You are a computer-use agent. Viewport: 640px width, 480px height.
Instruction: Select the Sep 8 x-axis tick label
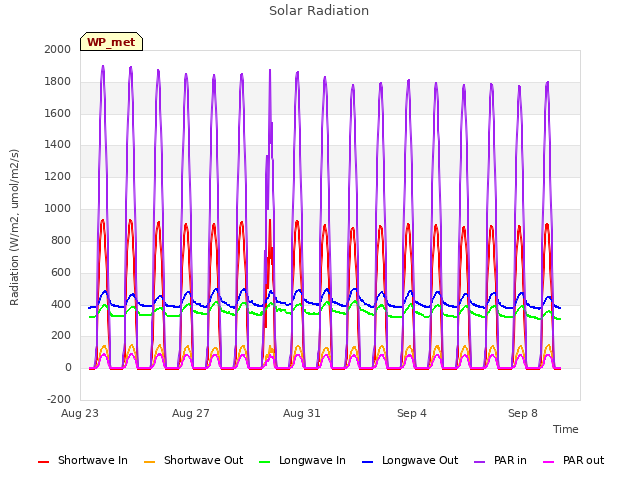(523, 413)
